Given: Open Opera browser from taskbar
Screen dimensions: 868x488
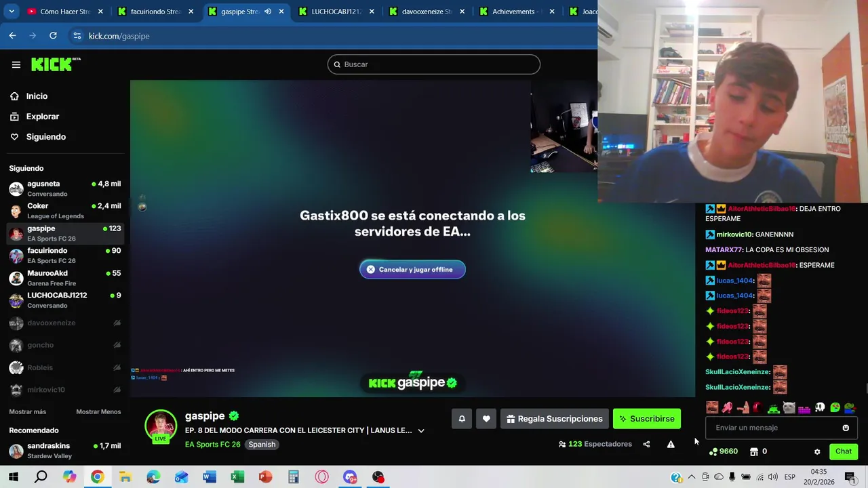Looking at the screenshot, I should click(321, 477).
